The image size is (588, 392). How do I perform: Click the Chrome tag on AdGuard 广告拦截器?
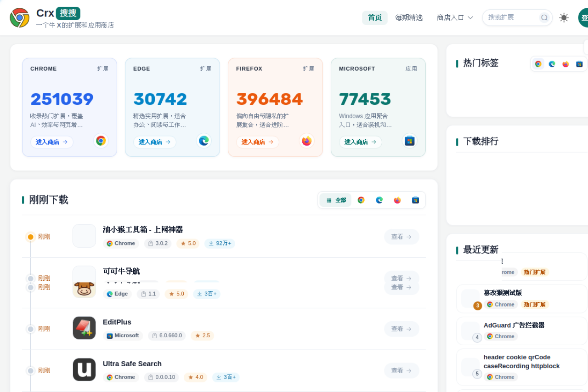(501, 336)
